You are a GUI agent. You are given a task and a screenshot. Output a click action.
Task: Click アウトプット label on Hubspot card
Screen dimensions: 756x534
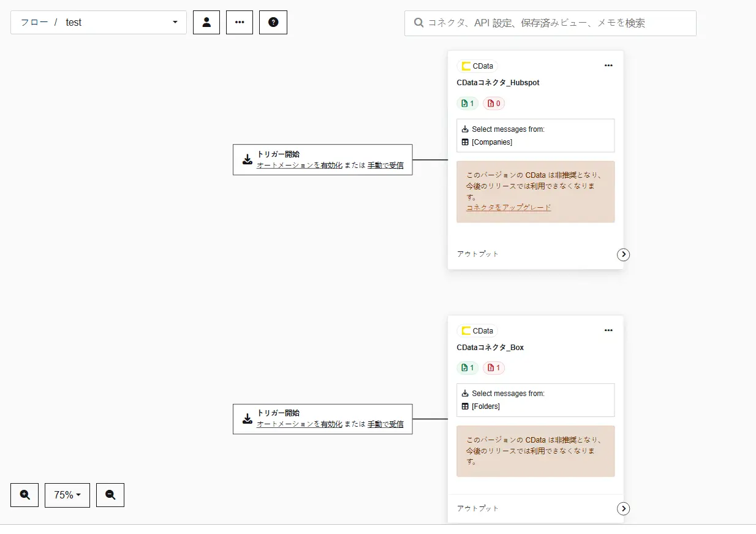pyautogui.click(x=478, y=254)
